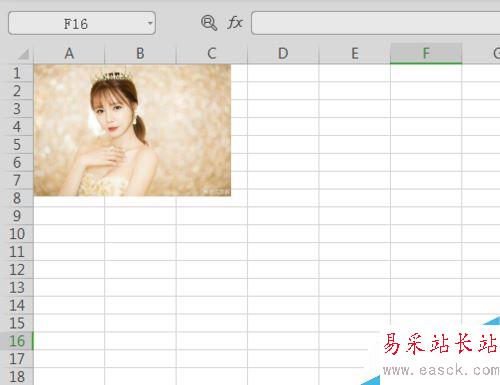Click cell B12
The width and height of the screenshot is (500, 385).
tap(140, 269)
